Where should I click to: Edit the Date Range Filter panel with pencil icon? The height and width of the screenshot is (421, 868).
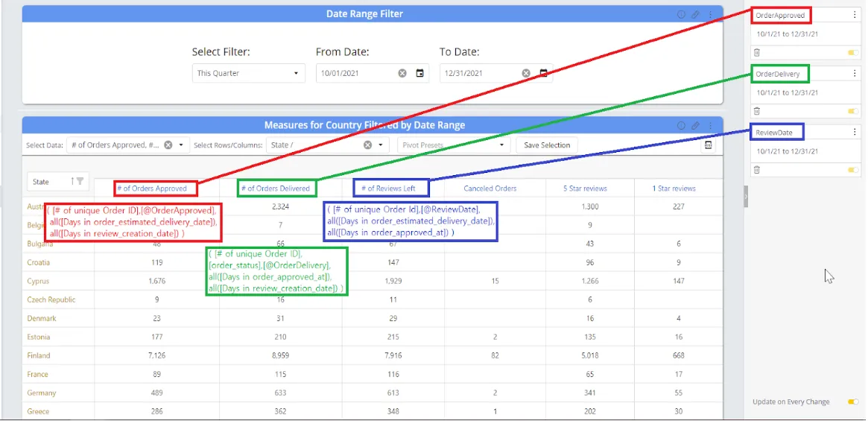[x=695, y=14]
